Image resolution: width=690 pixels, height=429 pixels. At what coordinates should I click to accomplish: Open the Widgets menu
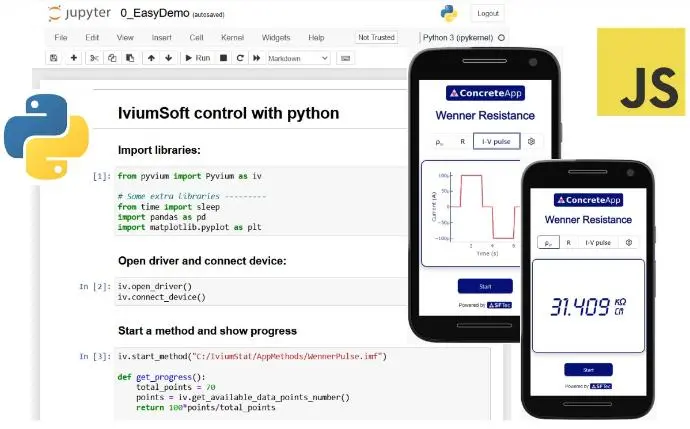276,37
